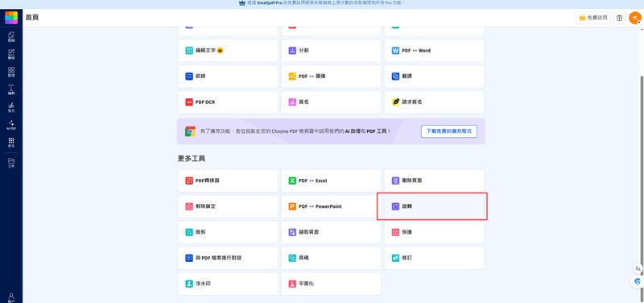Open the PDF OCR tool

[228, 102]
